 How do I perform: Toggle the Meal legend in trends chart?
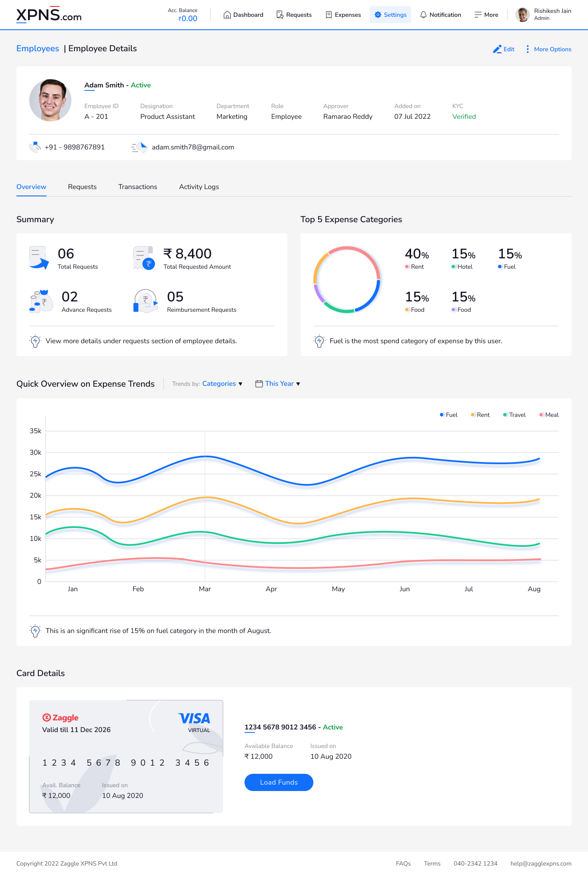pos(549,415)
